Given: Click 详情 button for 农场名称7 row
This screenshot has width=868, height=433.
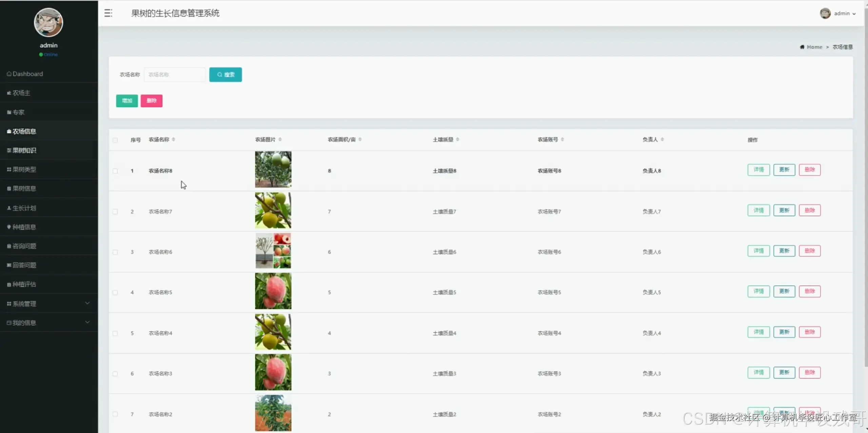Looking at the screenshot, I should click(x=758, y=210).
